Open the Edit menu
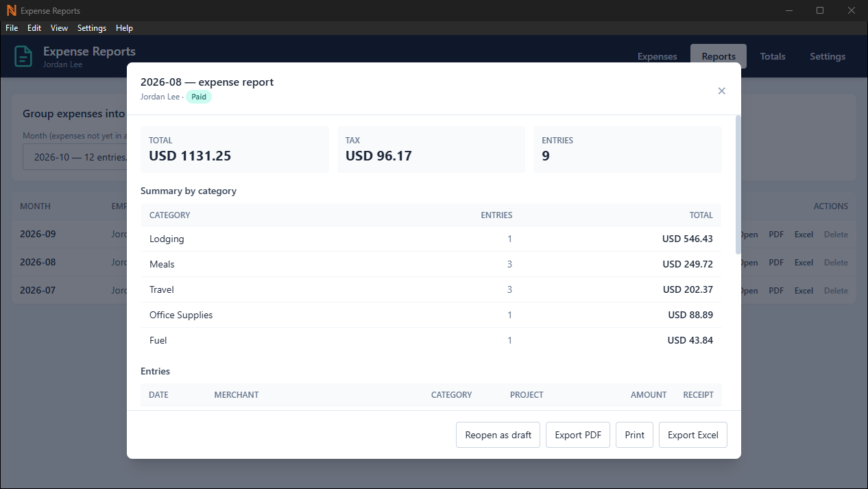 [x=34, y=28]
